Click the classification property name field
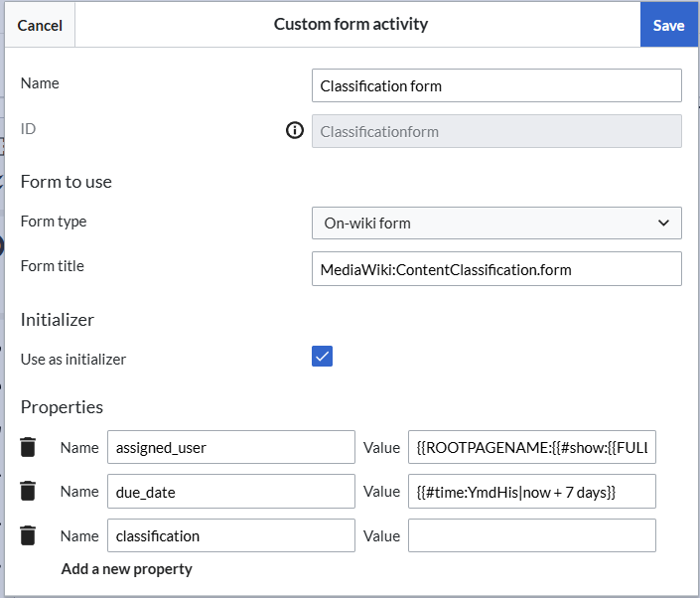 (230, 535)
